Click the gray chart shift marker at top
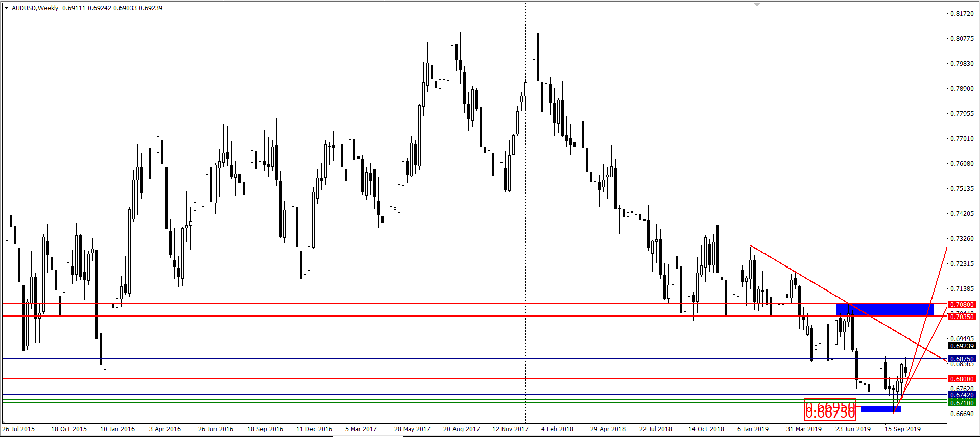This screenshot has width=980, height=437. tap(757, 5)
